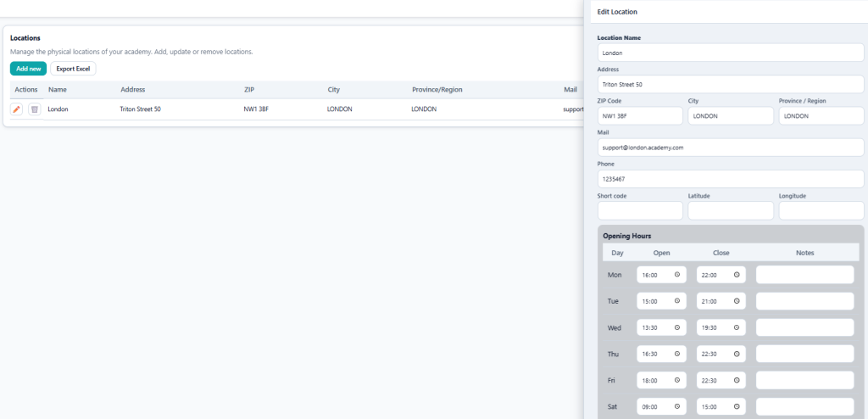Click the Name column header in Locations table
The width and height of the screenshot is (868, 419).
pos(58,89)
